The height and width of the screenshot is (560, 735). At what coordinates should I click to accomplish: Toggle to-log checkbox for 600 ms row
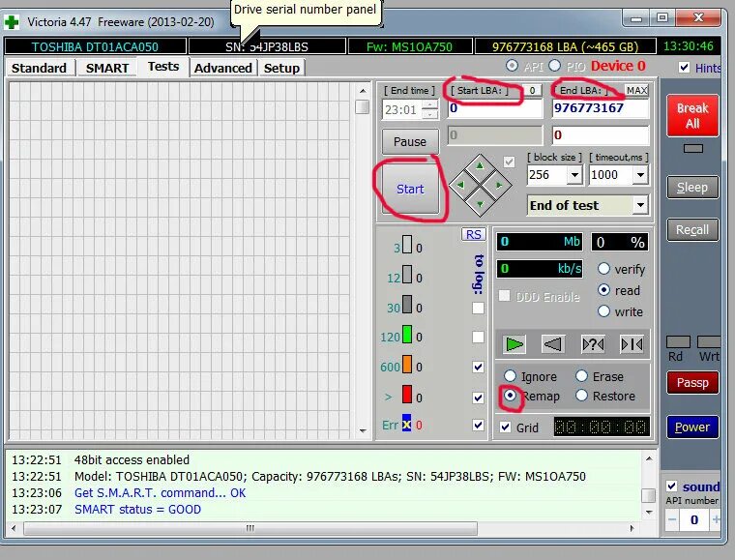(x=478, y=367)
